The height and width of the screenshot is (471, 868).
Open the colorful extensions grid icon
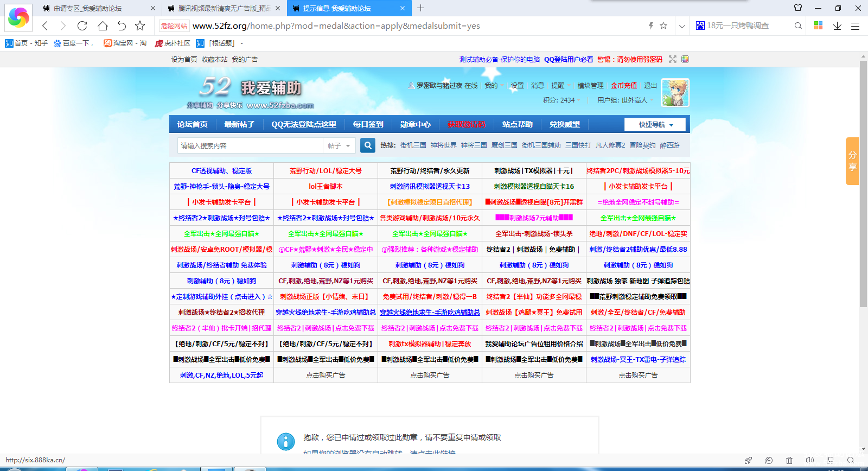point(819,26)
